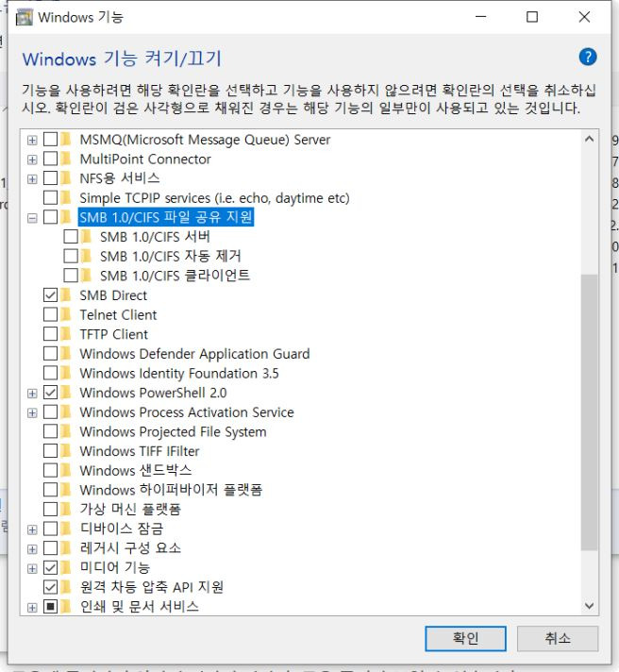Click folder icon beside Windows 샌드박스

65,470
